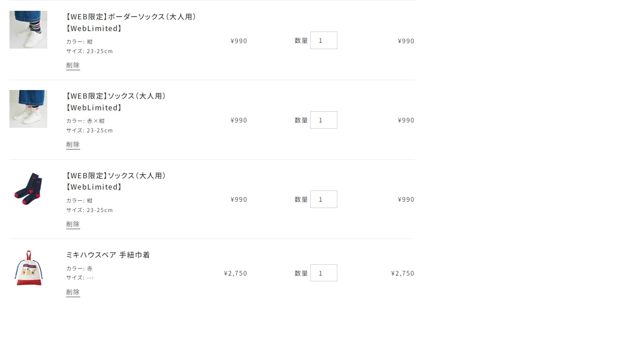Select the カラー: 赤×紺 text
The height and width of the screenshot is (339, 644).
(x=86, y=121)
